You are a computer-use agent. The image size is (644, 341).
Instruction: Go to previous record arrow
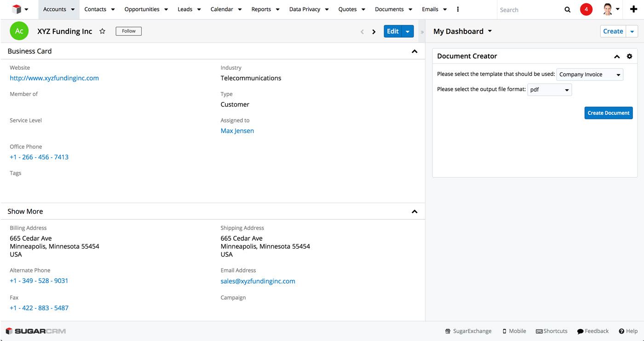click(362, 32)
